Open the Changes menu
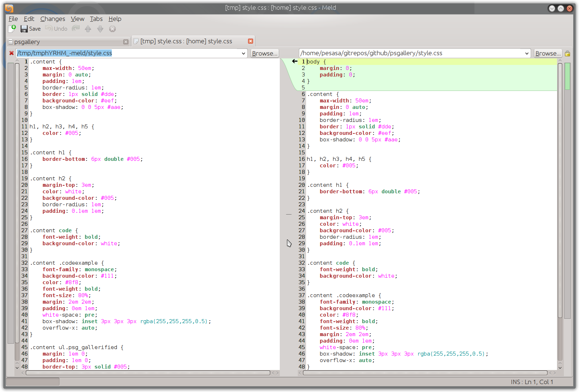 (x=53, y=19)
